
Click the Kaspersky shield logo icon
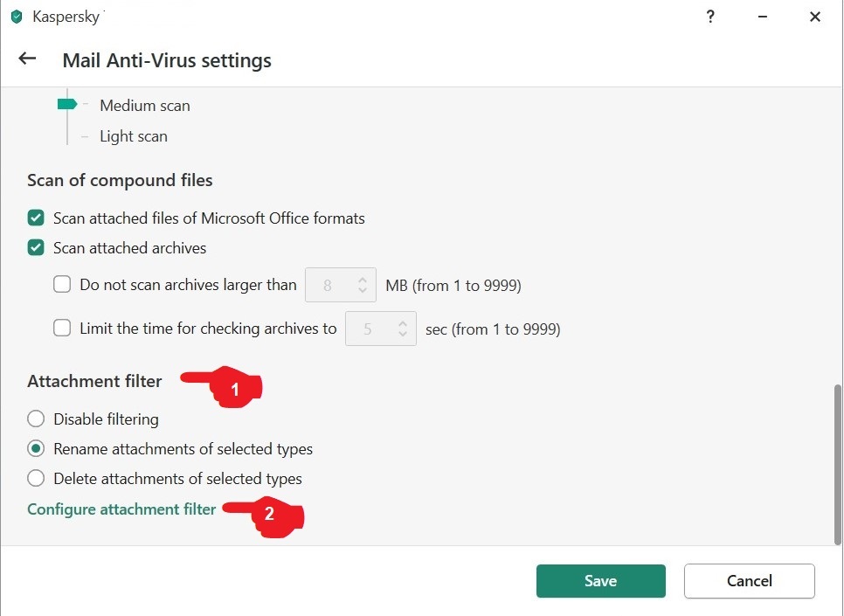[17, 17]
